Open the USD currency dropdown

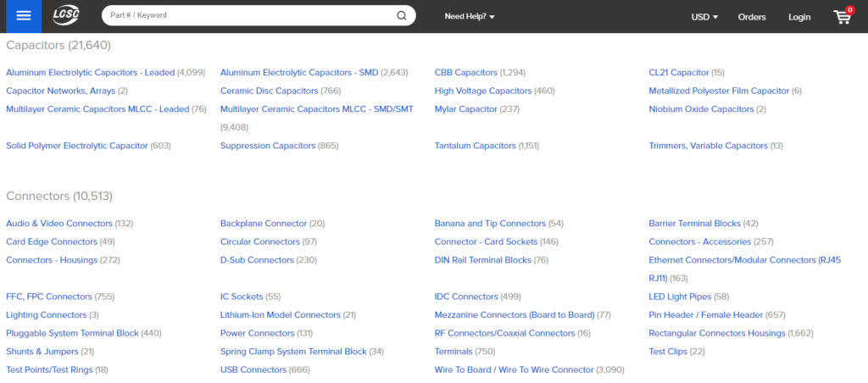pyautogui.click(x=704, y=17)
